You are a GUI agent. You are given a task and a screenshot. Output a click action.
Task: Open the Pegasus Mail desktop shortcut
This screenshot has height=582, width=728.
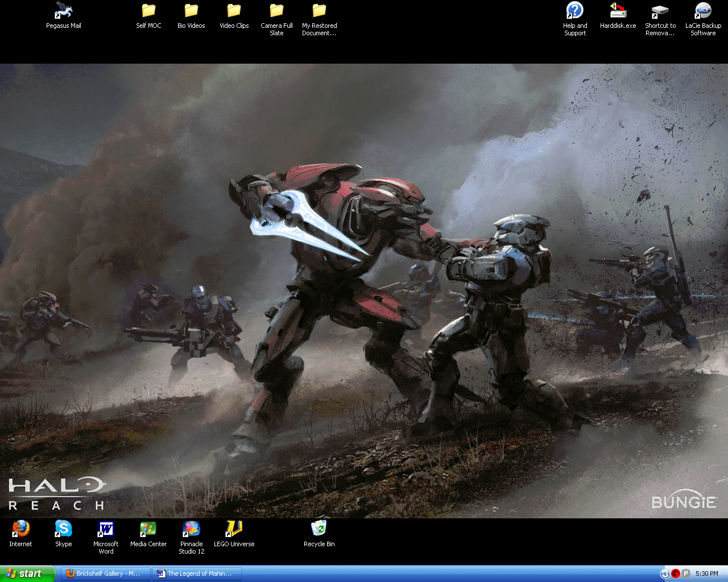click(63, 11)
